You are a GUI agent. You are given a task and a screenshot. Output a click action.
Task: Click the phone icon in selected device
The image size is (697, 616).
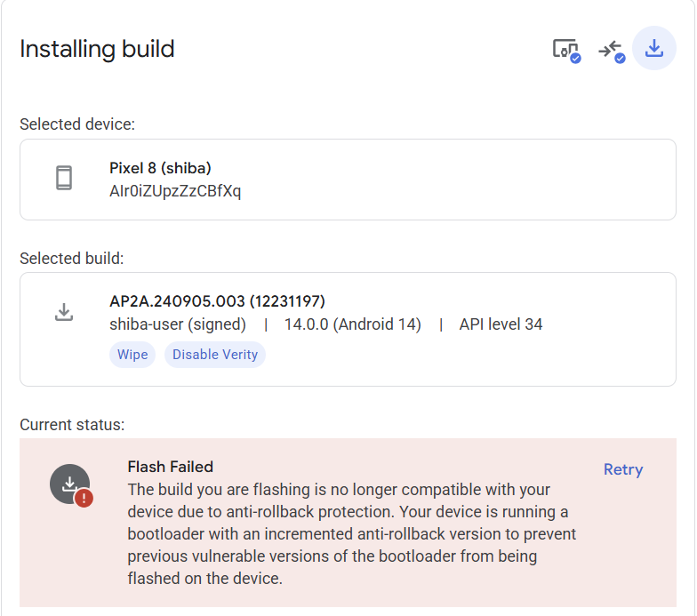pos(64,178)
